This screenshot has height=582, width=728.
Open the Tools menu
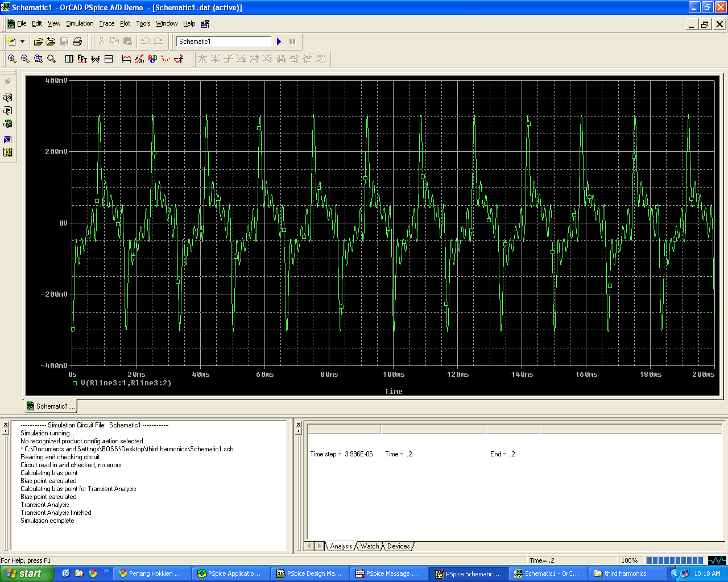tap(143, 23)
